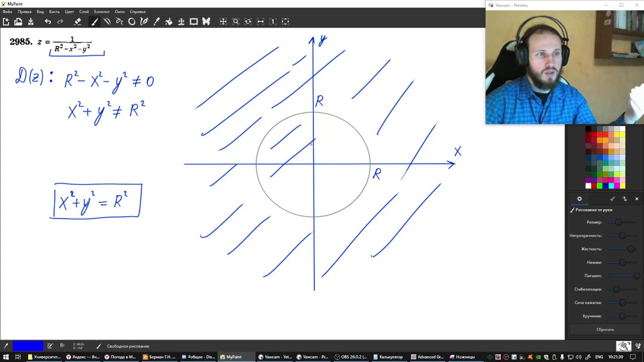Screen dimensions: 644x362
Task: Undo the last stroke
Action: coord(48,22)
